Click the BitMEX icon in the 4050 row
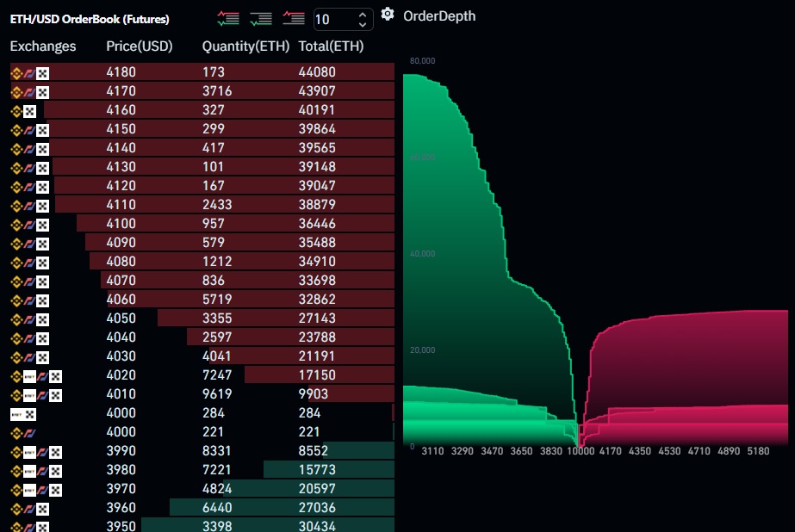This screenshot has height=532, width=795. tap(29, 319)
